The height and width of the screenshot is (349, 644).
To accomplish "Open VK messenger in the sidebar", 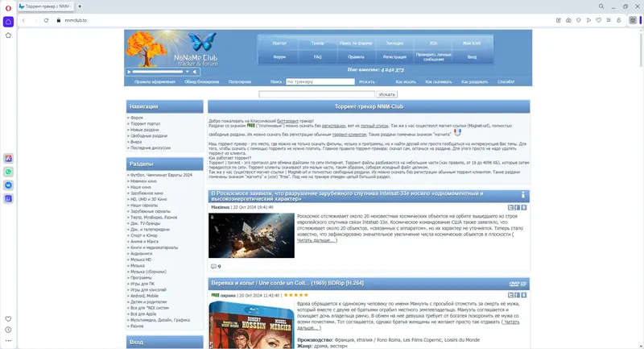I will click(8, 185).
